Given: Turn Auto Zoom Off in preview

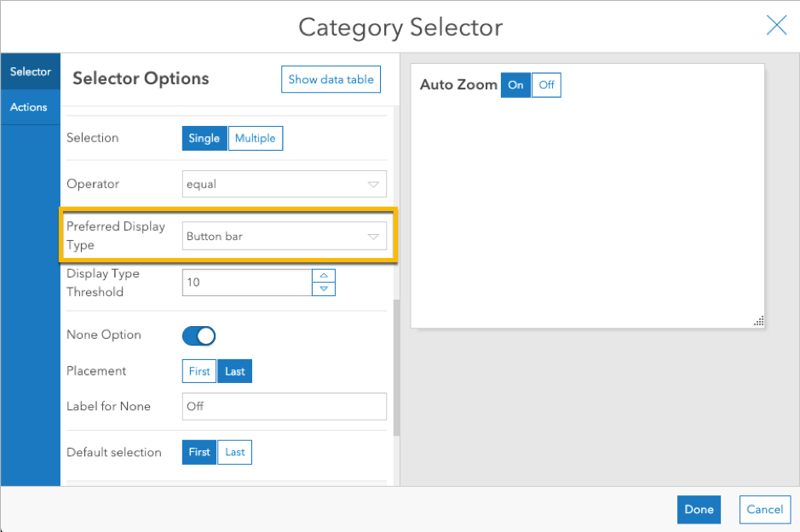Looking at the screenshot, I should (546, 85).
